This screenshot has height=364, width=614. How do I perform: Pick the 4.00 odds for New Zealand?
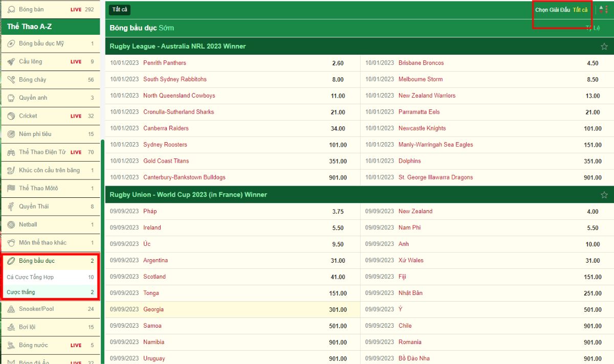(x=593, y=212)
